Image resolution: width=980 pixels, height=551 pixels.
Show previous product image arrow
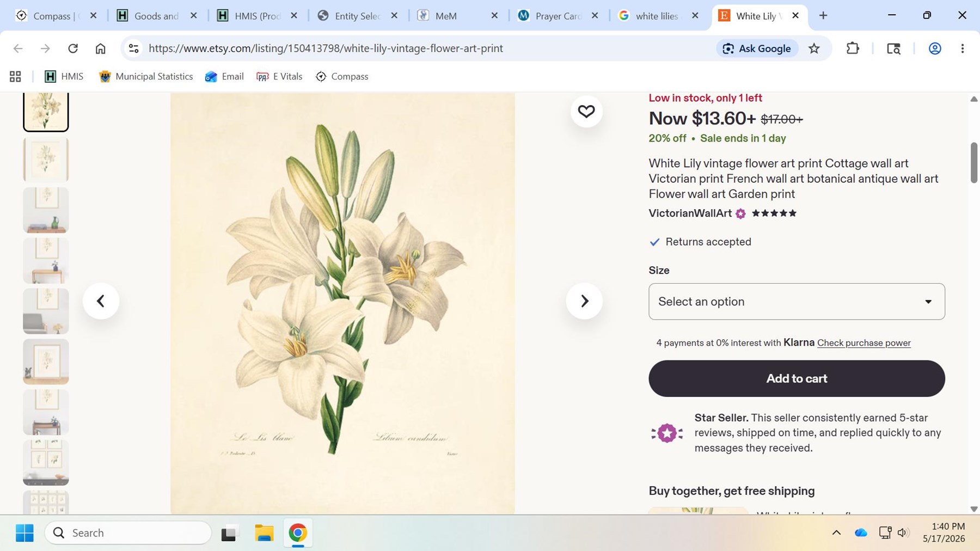click(x=101, y=301)
